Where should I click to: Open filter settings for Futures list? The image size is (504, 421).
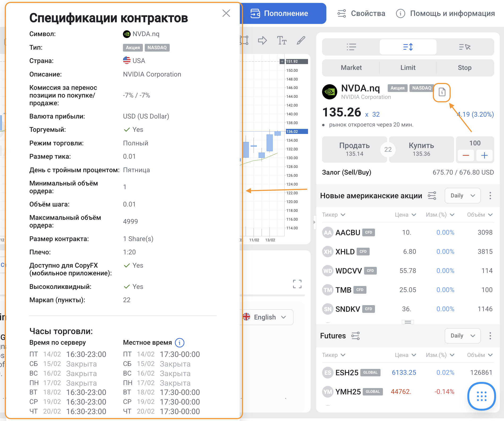pyautogui.click(x=355, y=336)
